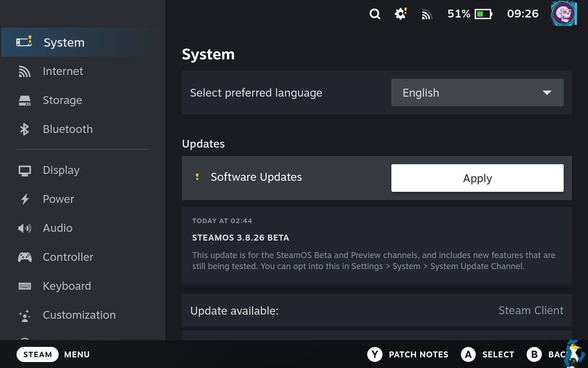Select Customization settings
Image resolution: width=588 pixels, height=368 pixels.
[x=83, y=315]
